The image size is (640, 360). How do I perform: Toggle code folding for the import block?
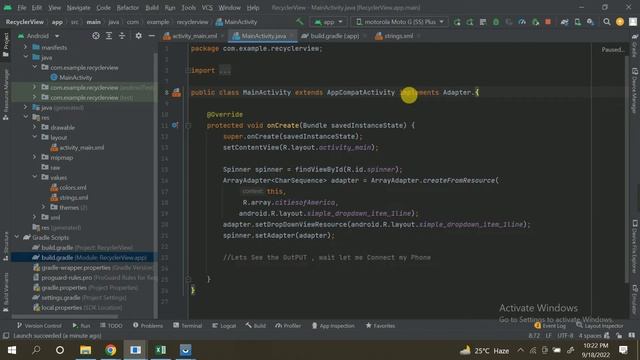coord(188,71)
